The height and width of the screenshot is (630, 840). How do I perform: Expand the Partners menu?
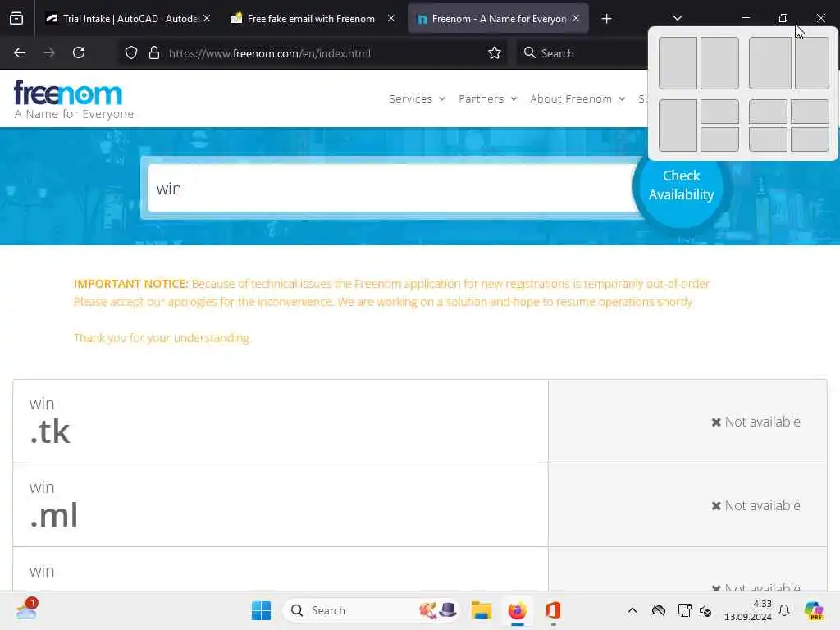487,98
